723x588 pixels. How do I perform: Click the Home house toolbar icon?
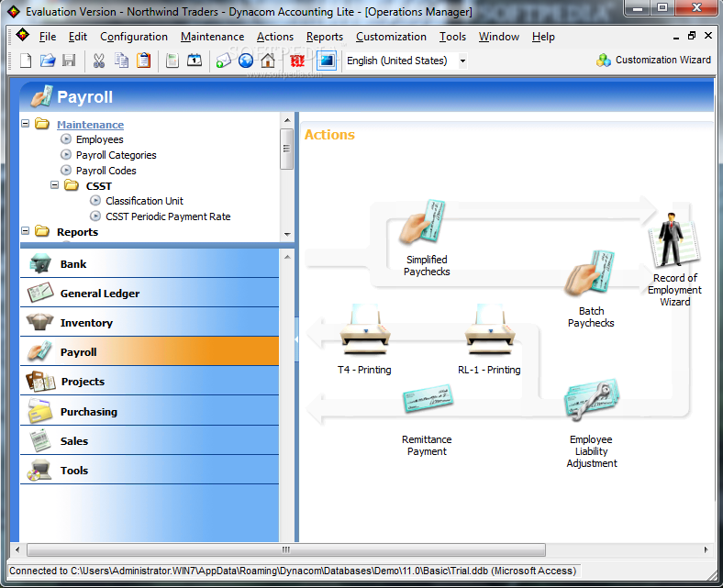(268, 61)
